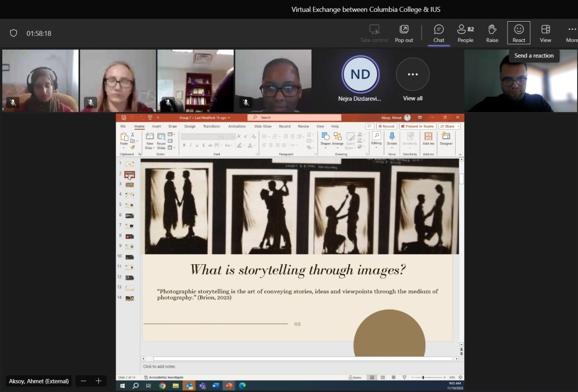This screenshot has height=392, width=578.
Task: Select the Dictate microphone icon
Action: coord(392,137)
